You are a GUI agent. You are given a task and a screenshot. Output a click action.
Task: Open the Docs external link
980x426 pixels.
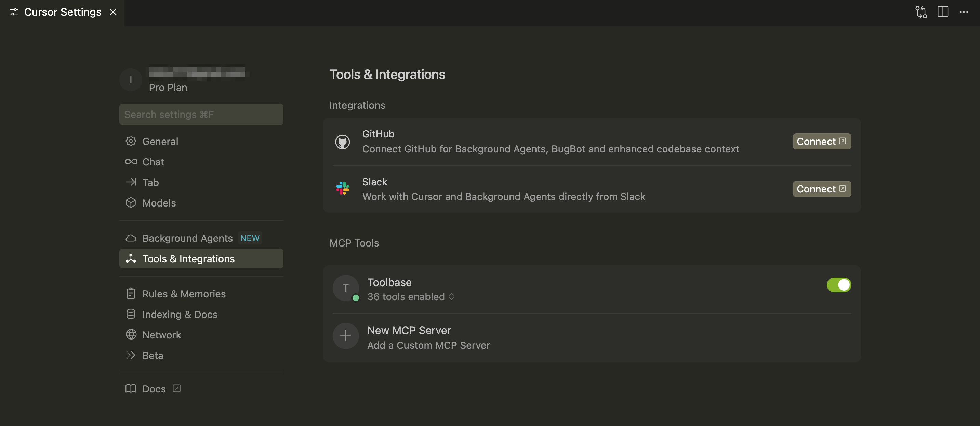tap(154, 389)
